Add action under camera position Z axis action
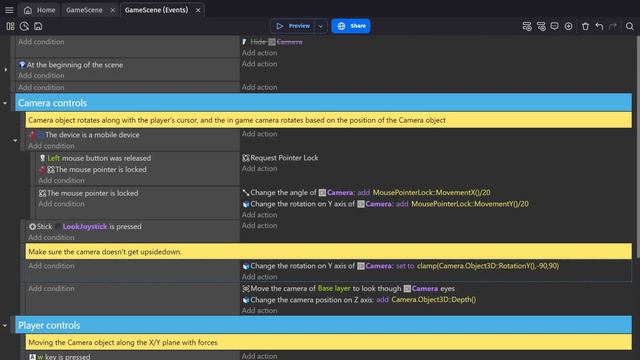 coord(260,311)
